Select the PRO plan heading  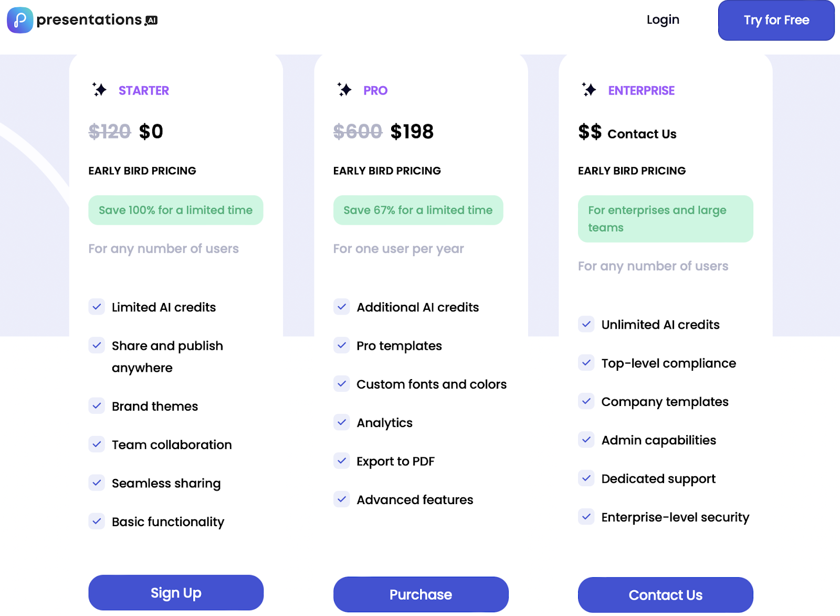[375, 90]
